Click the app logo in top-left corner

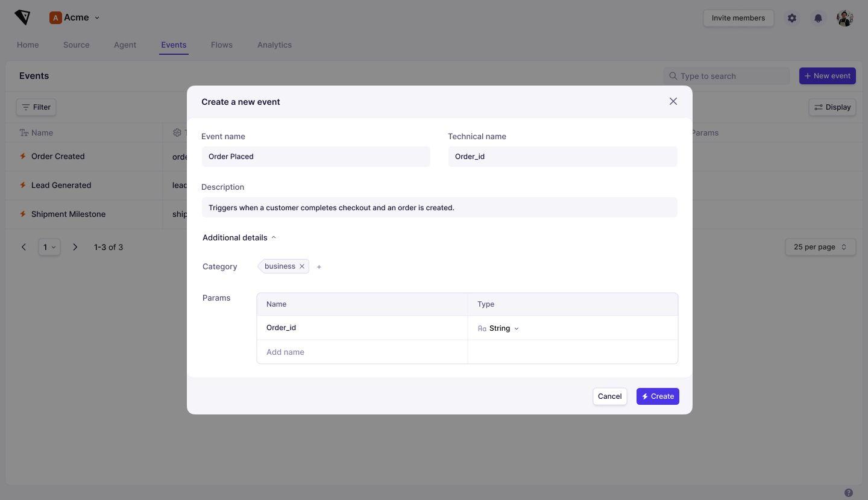point(23,17)
